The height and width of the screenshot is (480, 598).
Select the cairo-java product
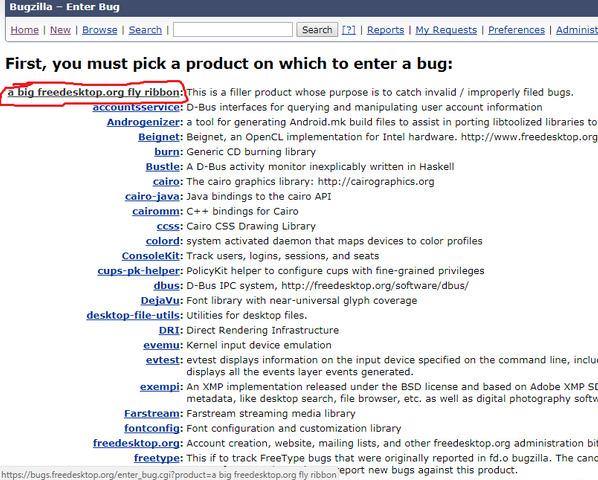[152, 196]
